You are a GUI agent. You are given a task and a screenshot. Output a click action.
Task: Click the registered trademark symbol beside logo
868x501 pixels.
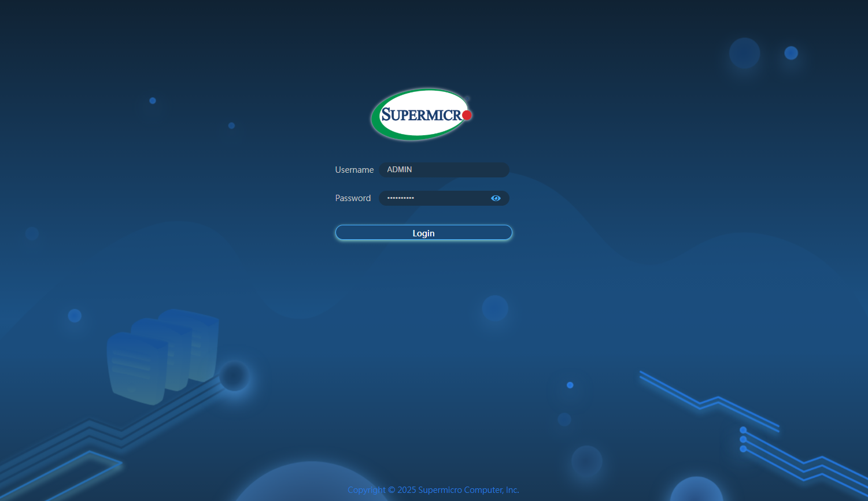tap(467, 99)
